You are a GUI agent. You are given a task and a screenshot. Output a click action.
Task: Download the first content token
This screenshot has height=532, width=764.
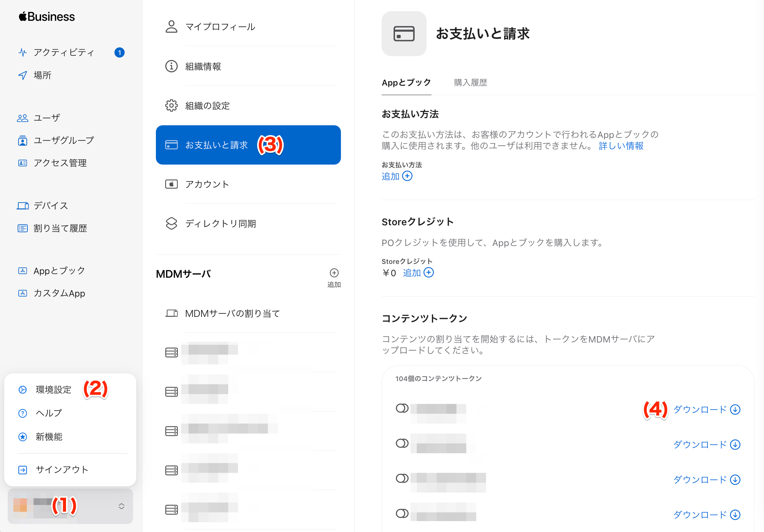(x=707, y=410)
